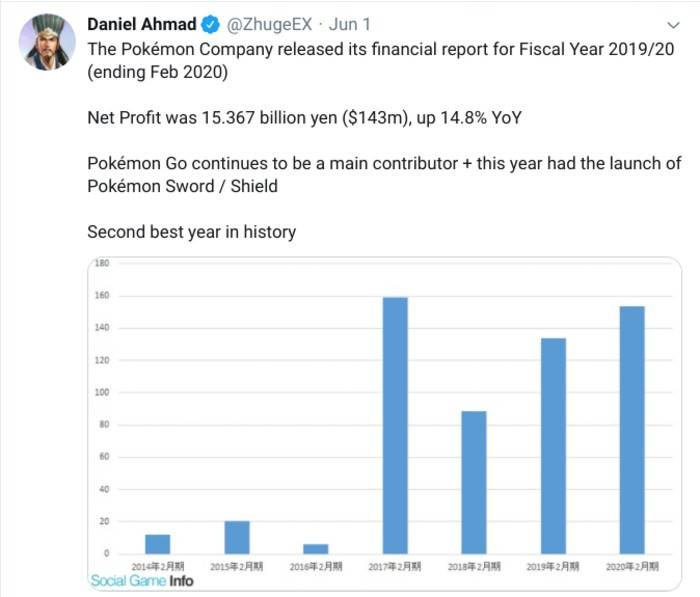Open the Daniel Ahmad display name link
Viewport: 700px width, 597px height.
tap(143, 25)
